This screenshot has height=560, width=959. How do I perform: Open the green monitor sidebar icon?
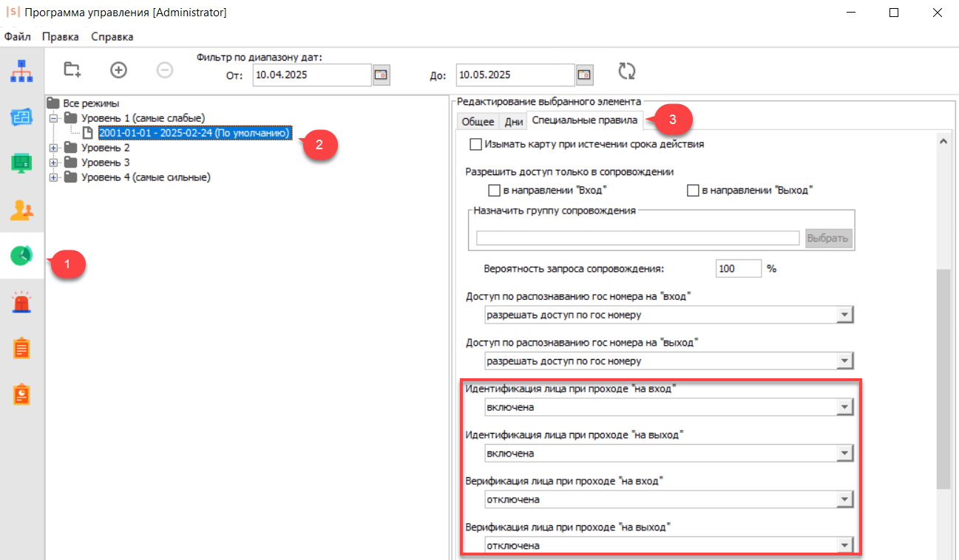[x=21, y=163]
